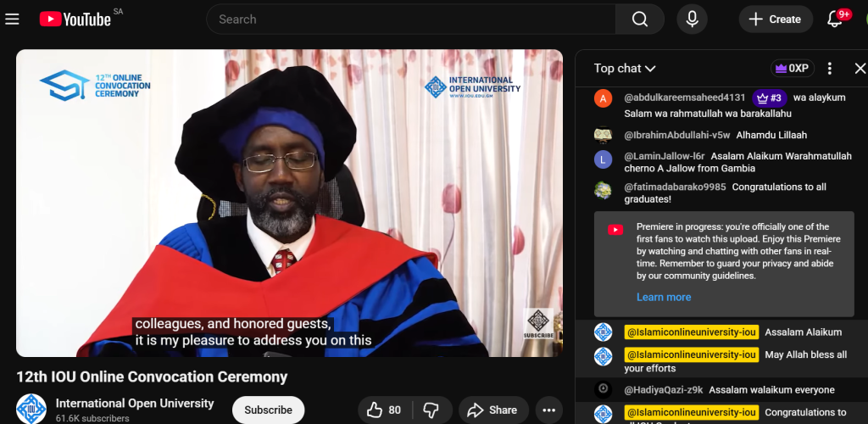Dislike the convocation video
Screen dimensions: 868x424
coord(431,410)
